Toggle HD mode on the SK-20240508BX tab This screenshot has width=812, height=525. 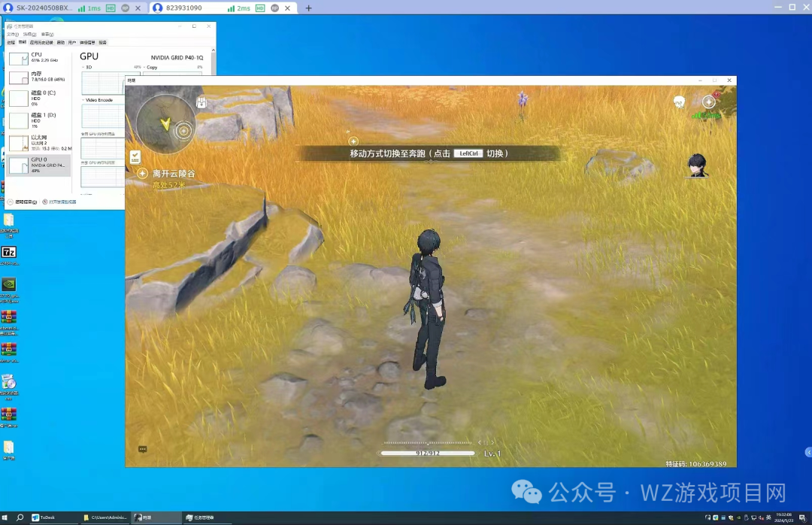click(111, 8)
